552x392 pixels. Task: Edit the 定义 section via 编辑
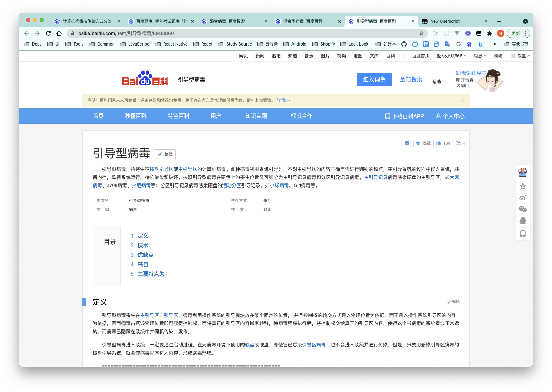[453, 302]
